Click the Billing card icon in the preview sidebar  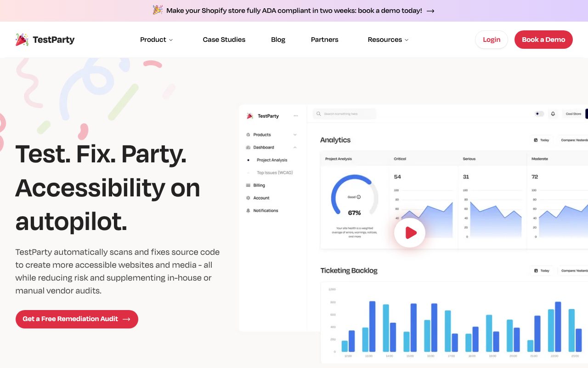point(248,185)
